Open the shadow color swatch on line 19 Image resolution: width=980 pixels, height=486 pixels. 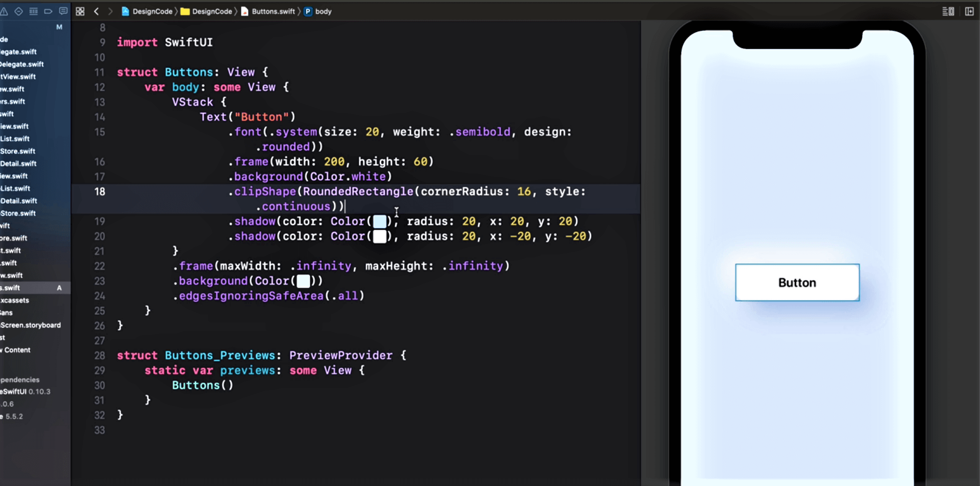click(x=379, y=221)
